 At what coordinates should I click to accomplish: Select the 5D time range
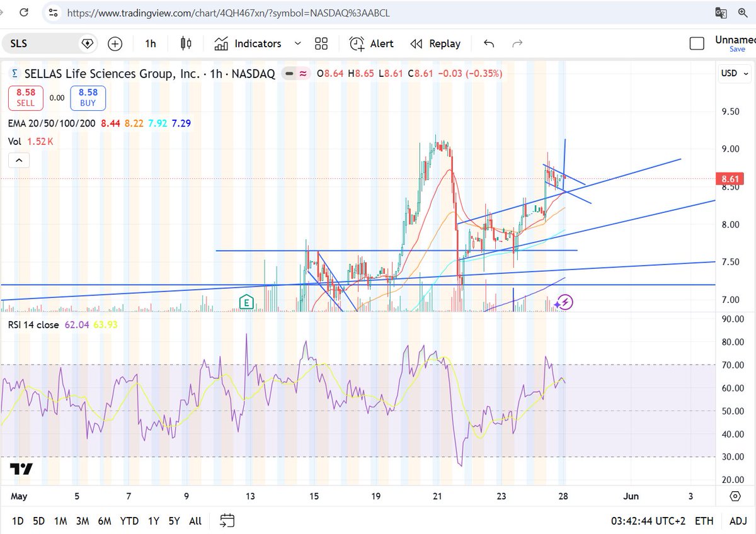click(x=39, y=521)
